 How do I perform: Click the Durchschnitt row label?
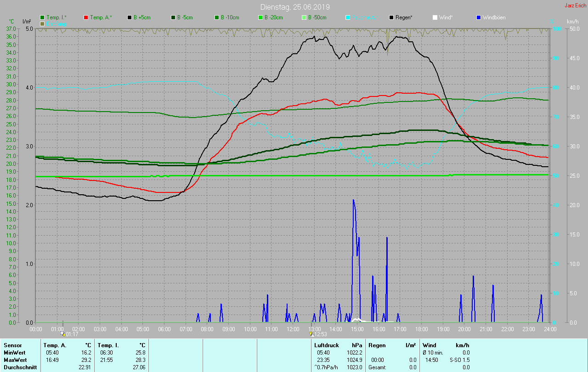(19, 367)
